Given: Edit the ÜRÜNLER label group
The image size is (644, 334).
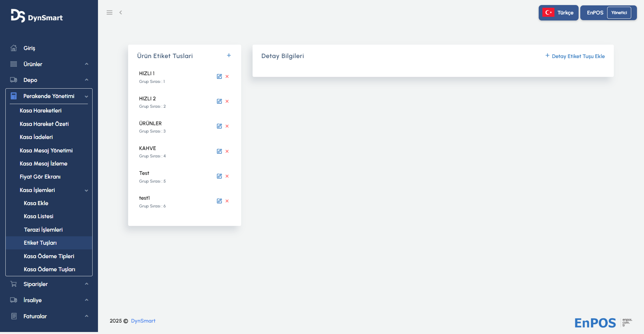Looking at the screenshot, I should point(219,126).
